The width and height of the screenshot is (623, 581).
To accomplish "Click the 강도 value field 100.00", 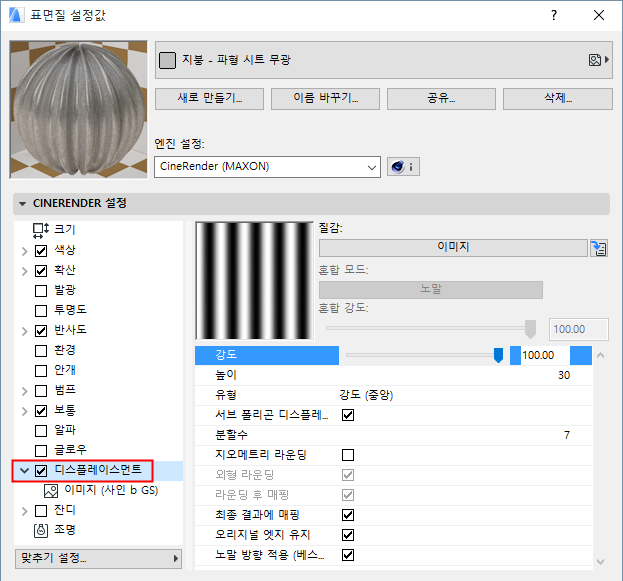I will coord(545,355).
